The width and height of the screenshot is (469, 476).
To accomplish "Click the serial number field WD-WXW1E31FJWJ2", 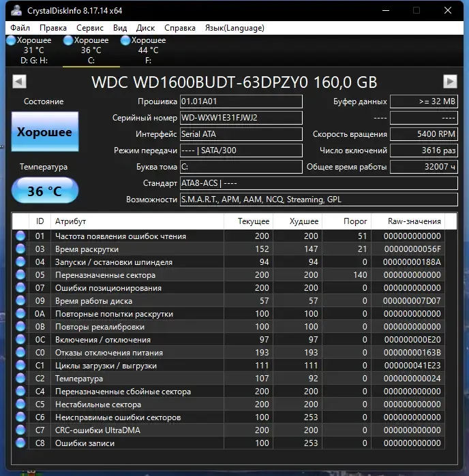I will coord(241,118).
